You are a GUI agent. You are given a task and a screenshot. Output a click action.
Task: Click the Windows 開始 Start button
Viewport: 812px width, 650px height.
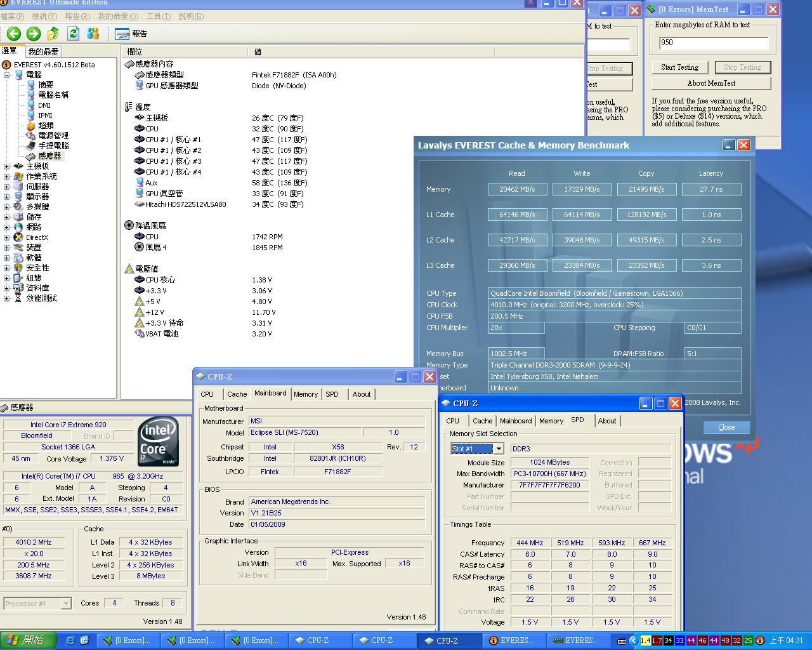pos(29,640)
